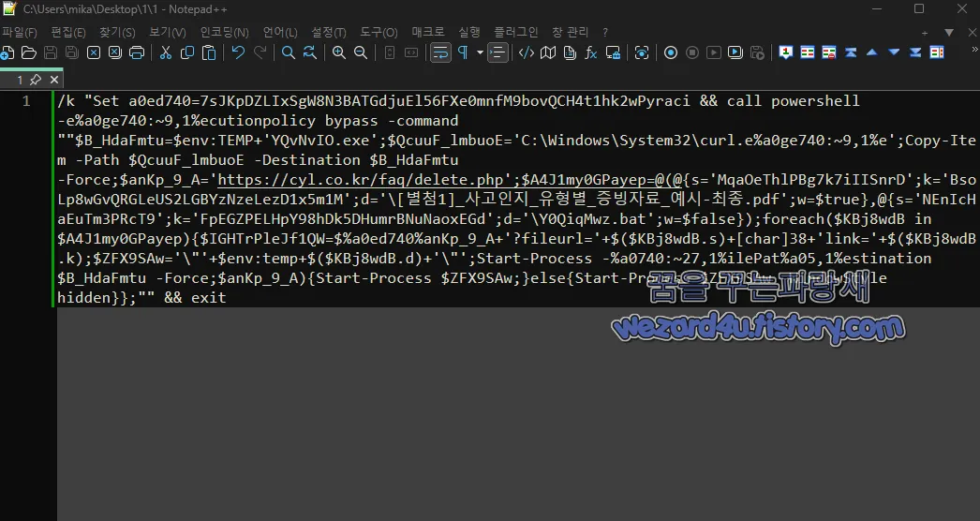Undo last edit with the undo arrow

tap(238, 52)
